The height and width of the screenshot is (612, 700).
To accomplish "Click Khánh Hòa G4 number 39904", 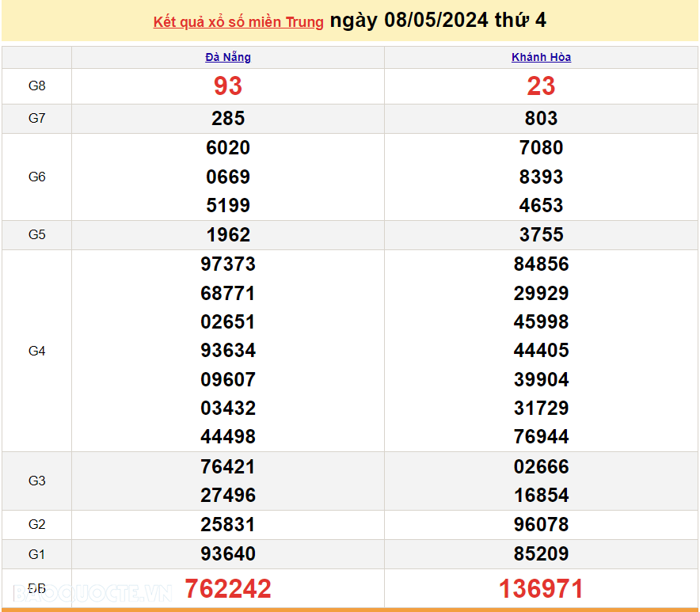I will [541, 380].
